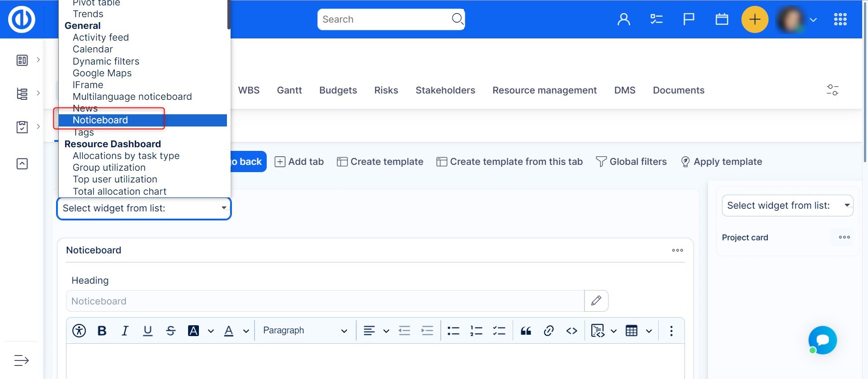This screenshot has width=868, height=379.
Task: Click the yellow plus create button
Action: (755, 19)
